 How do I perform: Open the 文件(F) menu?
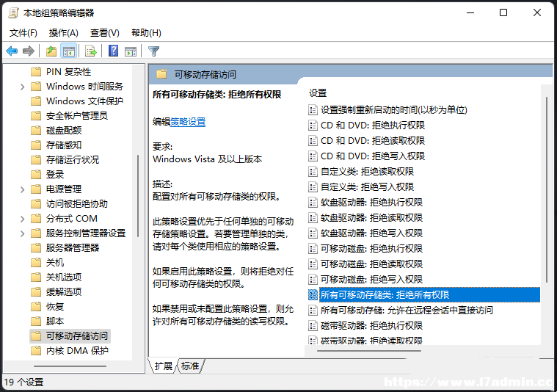pos(23,33)
